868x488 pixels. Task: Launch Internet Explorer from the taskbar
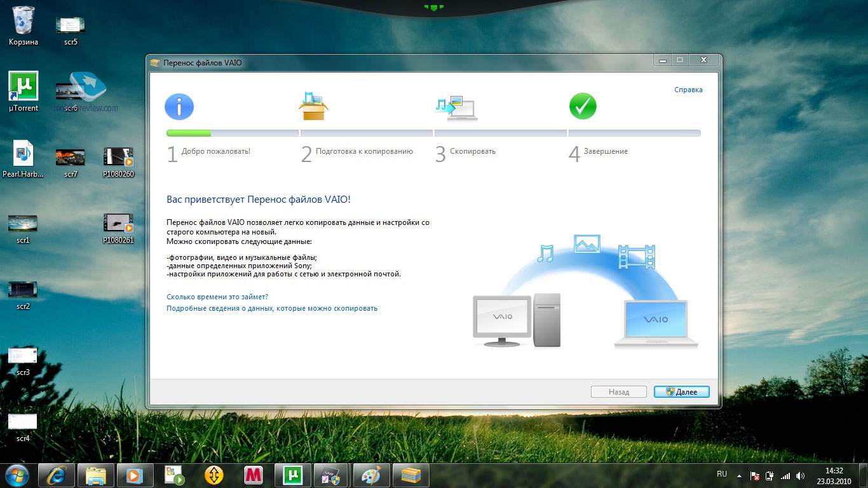point(57,475)
